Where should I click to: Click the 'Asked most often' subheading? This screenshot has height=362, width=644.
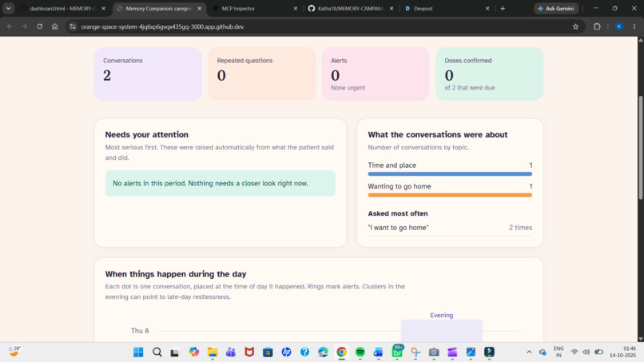point(398,213)
